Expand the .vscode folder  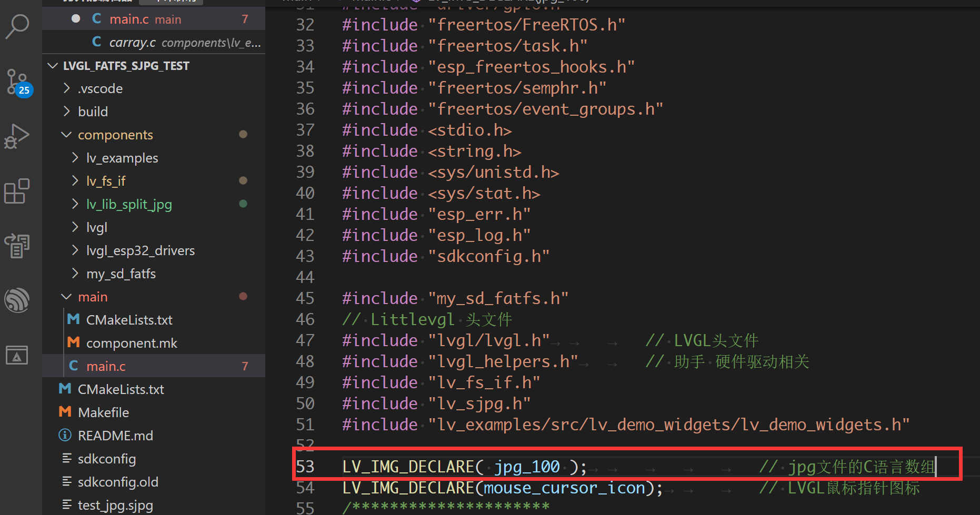66,88
